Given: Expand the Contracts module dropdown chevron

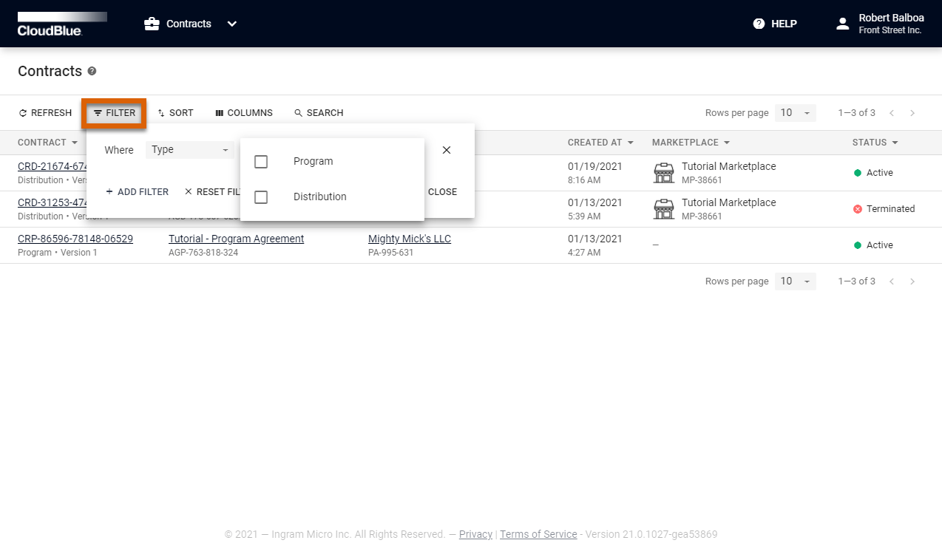Looking at the screenshot, I should tap(232, 24).
